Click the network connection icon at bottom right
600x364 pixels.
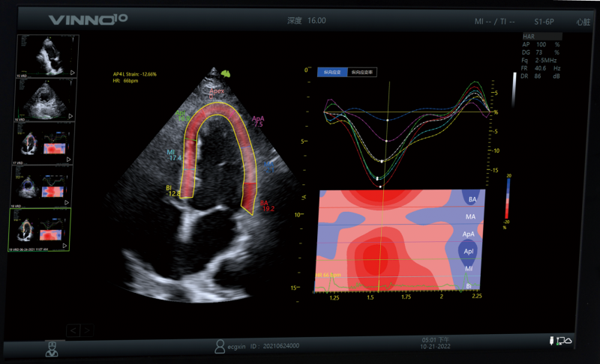[565, 342]
